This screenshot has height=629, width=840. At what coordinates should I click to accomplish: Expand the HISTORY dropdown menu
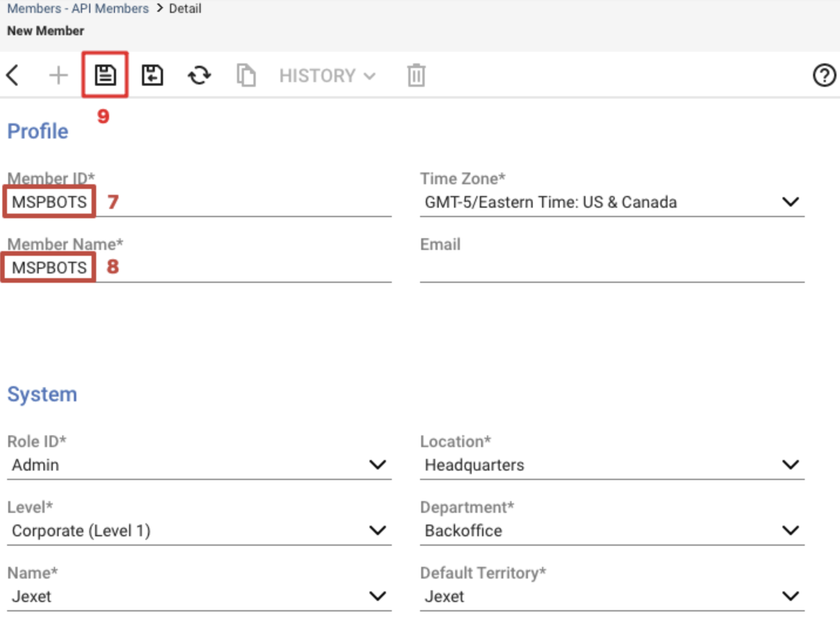327,76
